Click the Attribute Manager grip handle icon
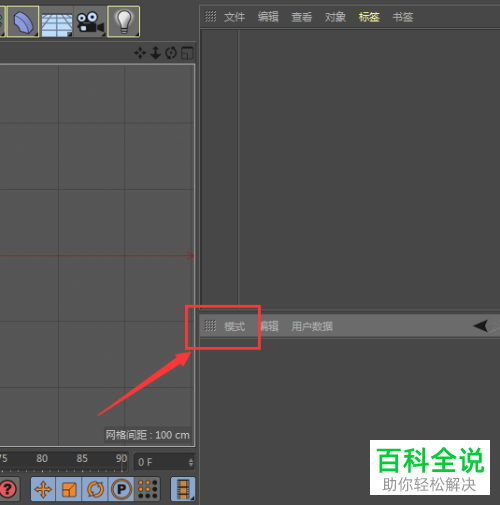Viewport: 500px width, 505px height. point(210,325)
